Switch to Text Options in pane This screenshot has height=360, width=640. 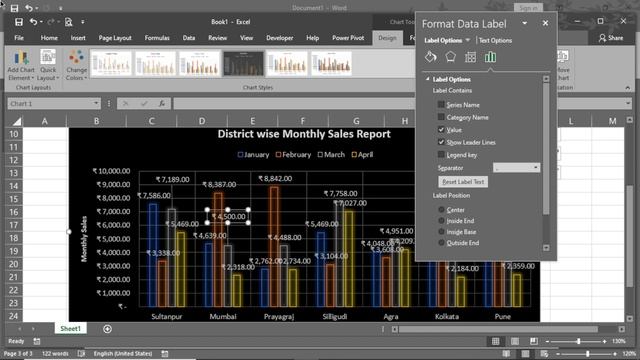click(x=495, y=40)
